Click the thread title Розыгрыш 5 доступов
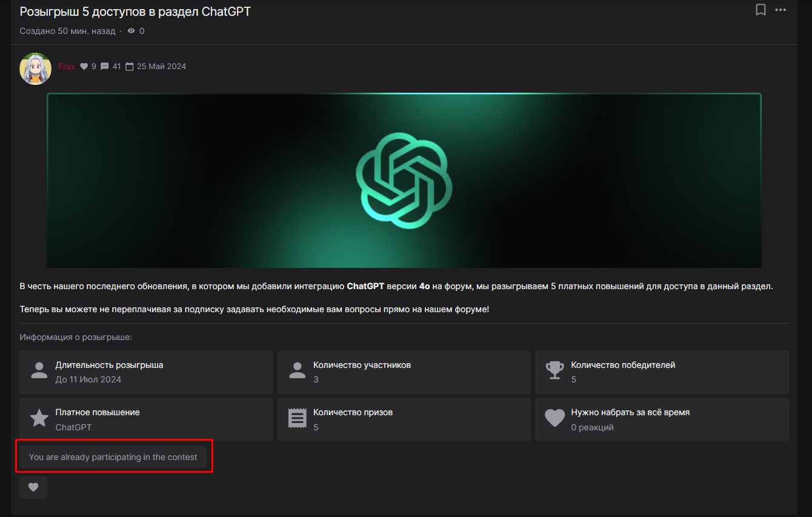The width and height of the screenshot is (812, 517). click(x=135, y=12)
